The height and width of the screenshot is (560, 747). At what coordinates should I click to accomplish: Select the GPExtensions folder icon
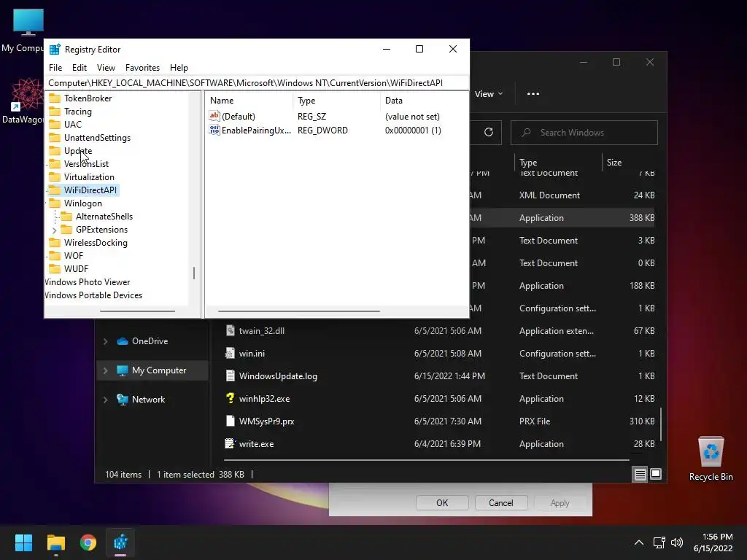pos(66,230)
